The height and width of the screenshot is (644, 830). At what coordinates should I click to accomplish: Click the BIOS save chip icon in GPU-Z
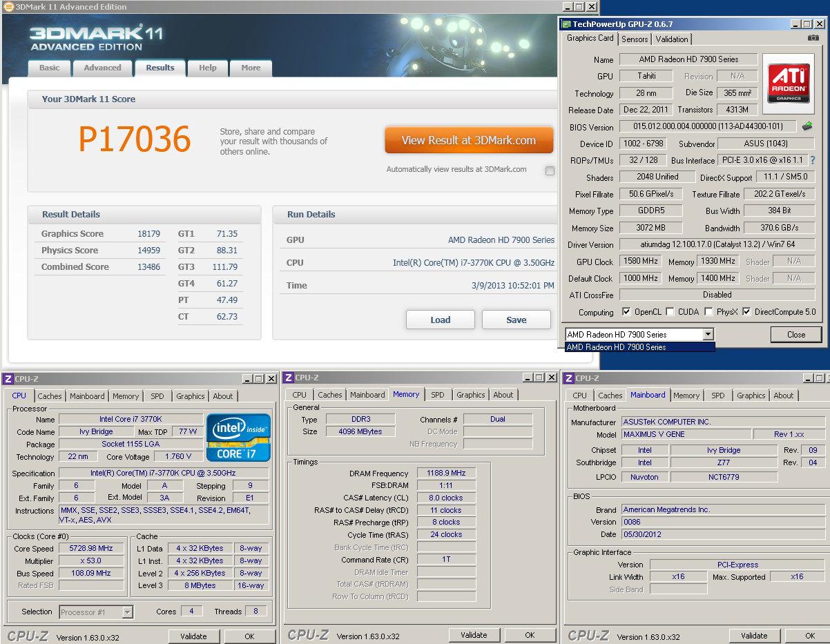point(807,126)
